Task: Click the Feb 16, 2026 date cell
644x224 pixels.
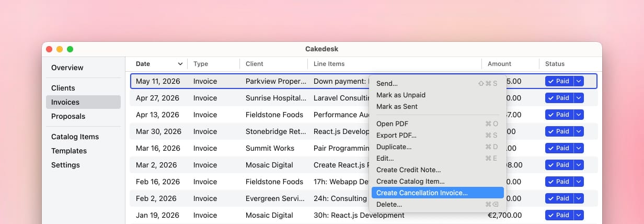Action: [x=158, y=182]
